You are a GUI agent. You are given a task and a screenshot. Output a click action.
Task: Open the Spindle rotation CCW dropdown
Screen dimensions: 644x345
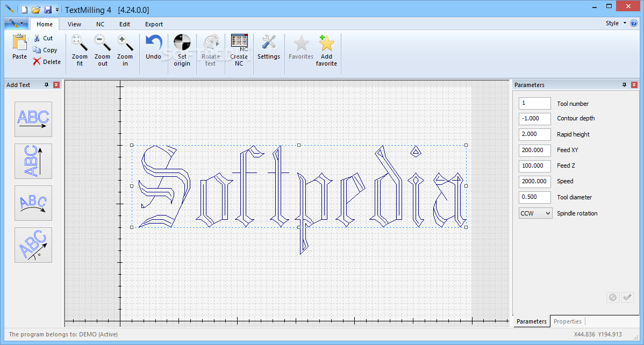[535, 213]
